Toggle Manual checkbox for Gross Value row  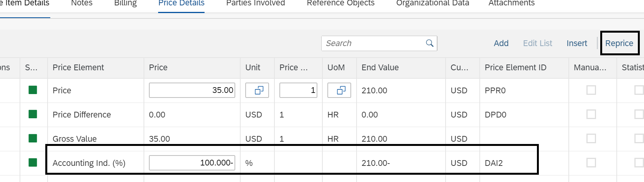point(591,138)
